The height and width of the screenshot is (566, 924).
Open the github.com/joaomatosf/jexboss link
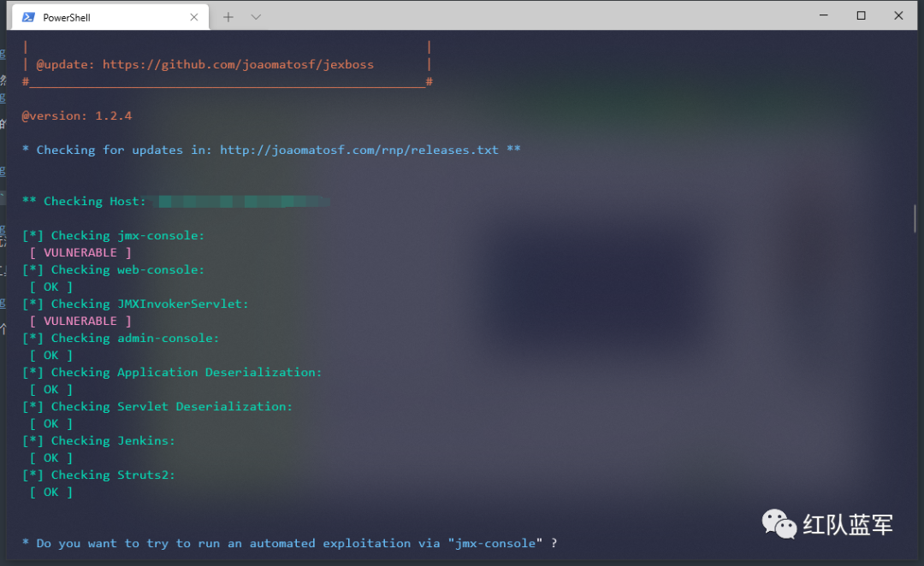[x=238, y=64]
